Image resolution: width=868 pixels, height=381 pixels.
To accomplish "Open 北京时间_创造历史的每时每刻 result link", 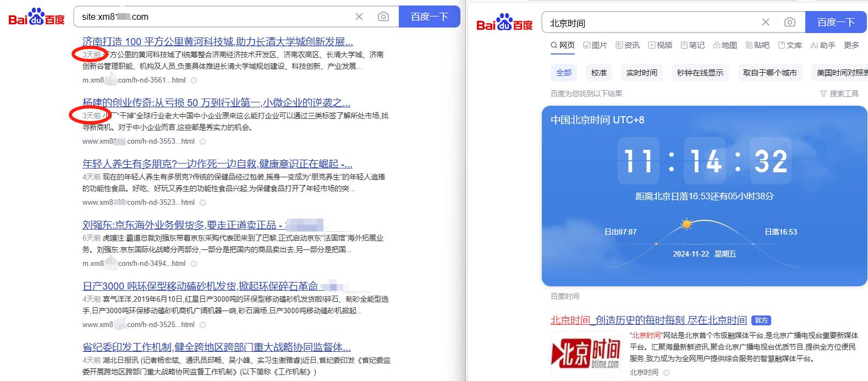I will [649, 320].
